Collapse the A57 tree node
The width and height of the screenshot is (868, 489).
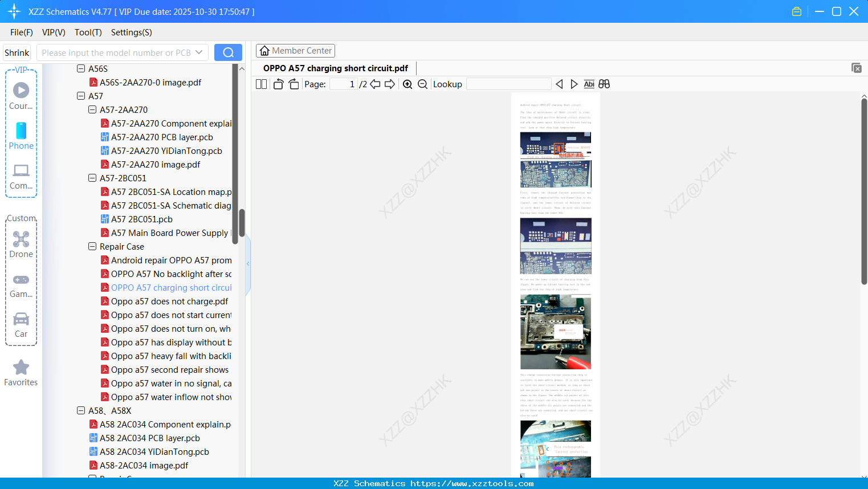point(81,96)
